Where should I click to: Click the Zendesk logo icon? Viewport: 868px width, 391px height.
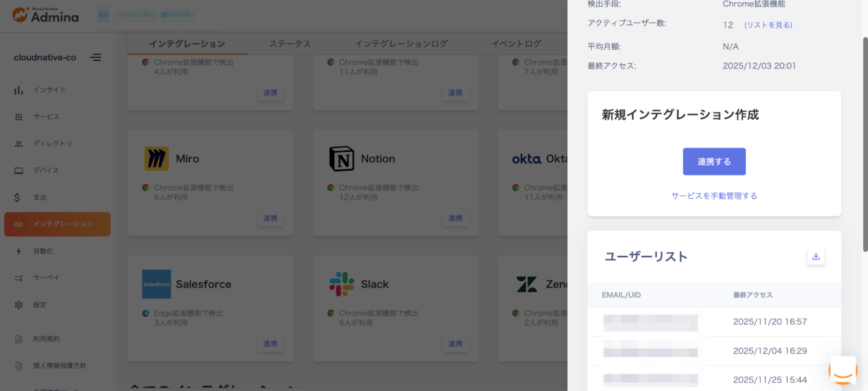click(527, 284)
